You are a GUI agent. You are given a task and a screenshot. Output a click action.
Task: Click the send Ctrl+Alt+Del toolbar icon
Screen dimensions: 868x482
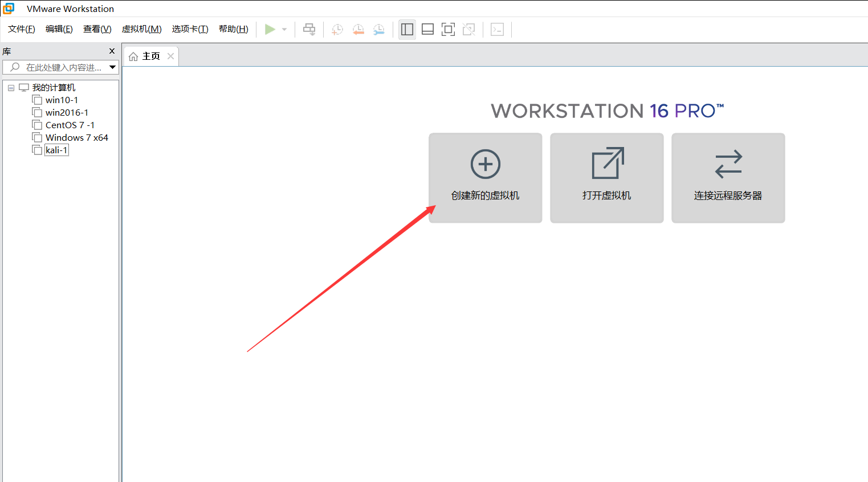309,30
